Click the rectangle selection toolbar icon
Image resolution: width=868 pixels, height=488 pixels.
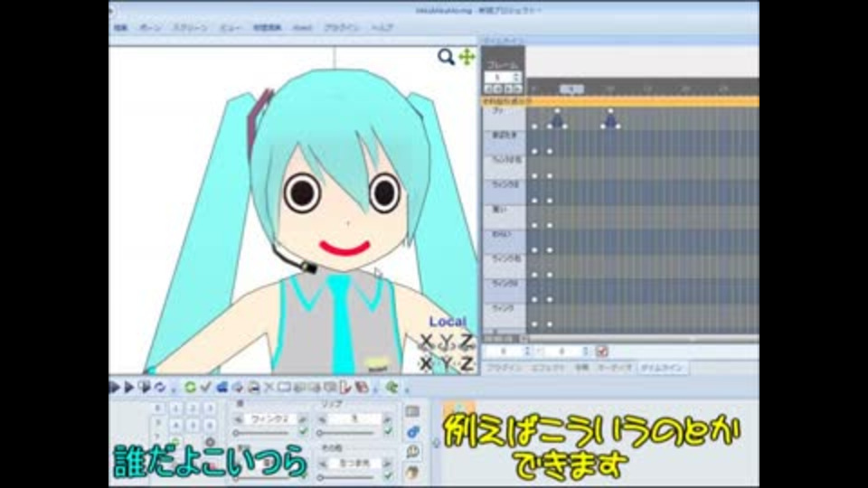pyautogui.click(x=284, y=387)
